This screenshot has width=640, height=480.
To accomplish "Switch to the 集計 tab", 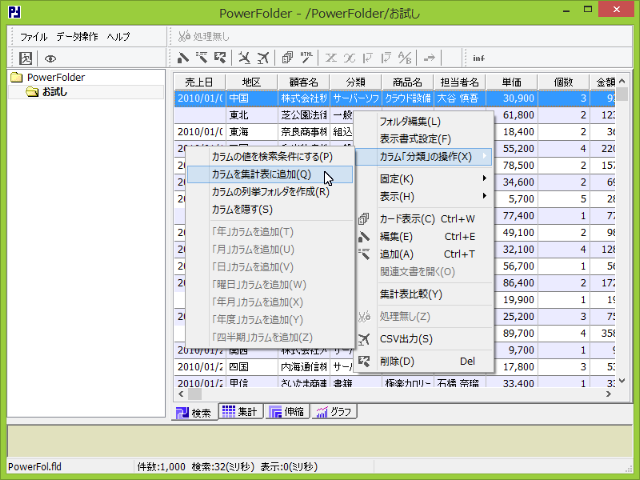I will coord(241,411).
